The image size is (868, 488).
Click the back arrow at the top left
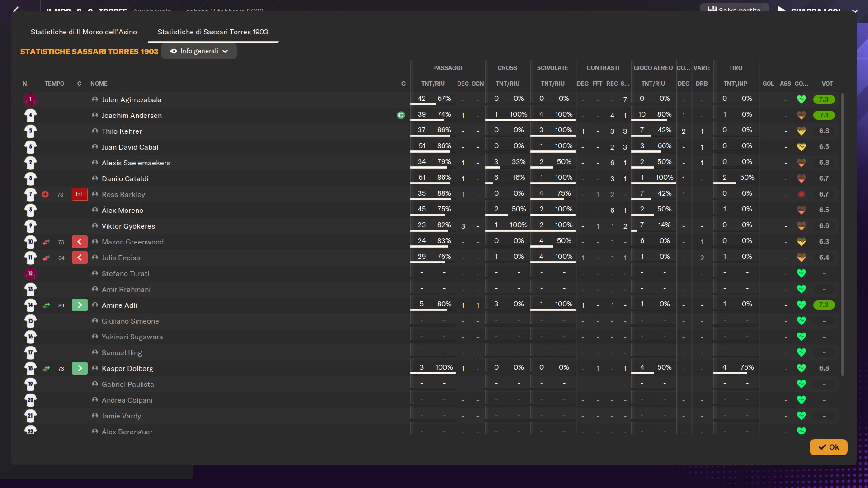(17, 9)
